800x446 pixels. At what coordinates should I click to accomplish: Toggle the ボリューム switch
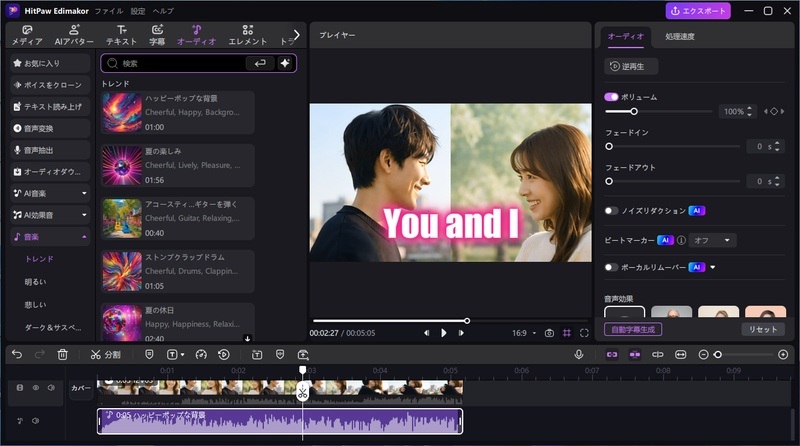tap(611, 97)
